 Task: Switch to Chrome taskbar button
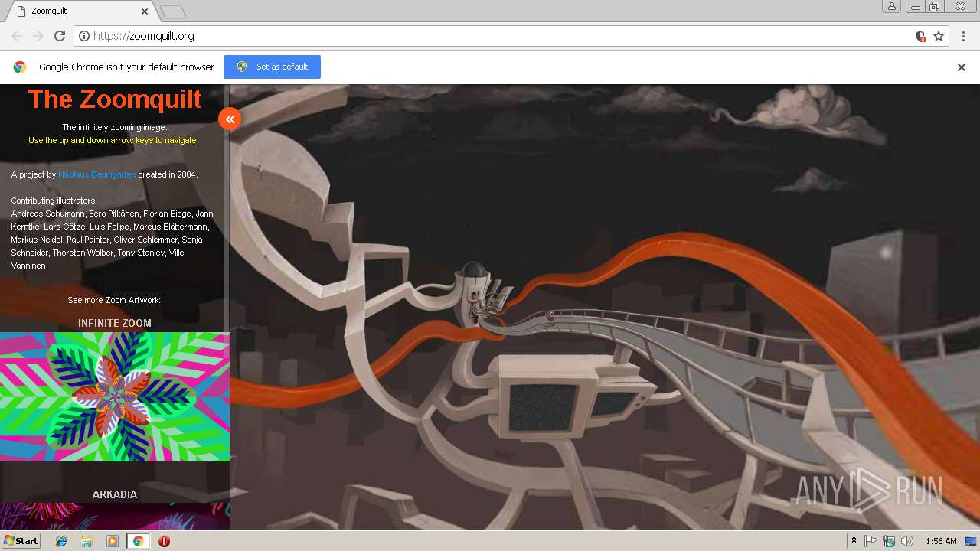(x=138, y=541)
